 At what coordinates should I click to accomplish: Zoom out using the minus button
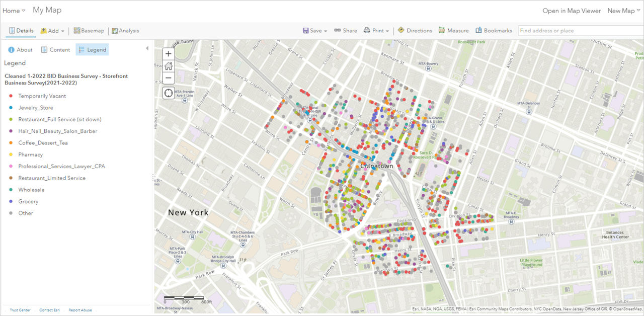169,78
